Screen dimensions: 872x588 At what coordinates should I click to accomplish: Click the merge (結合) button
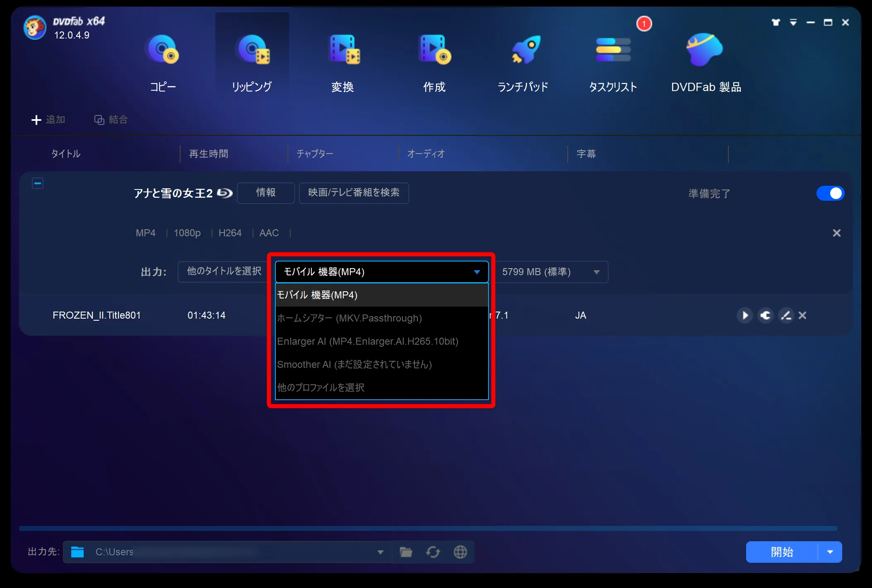(x=111, y=120)
